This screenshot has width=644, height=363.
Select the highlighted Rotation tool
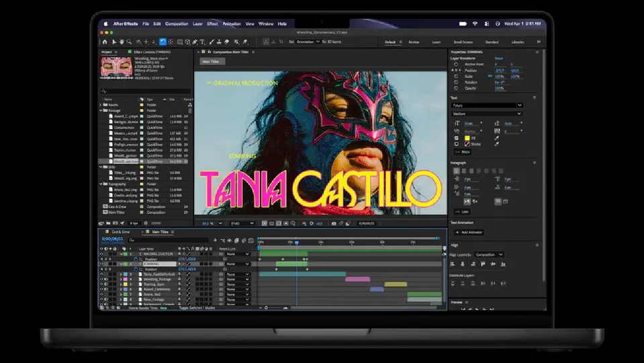[163, 42]
